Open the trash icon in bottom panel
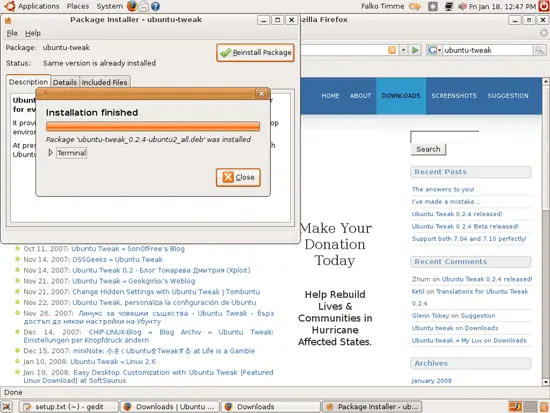The width and height of the screenshot is (550, 413). click(544, 407)
